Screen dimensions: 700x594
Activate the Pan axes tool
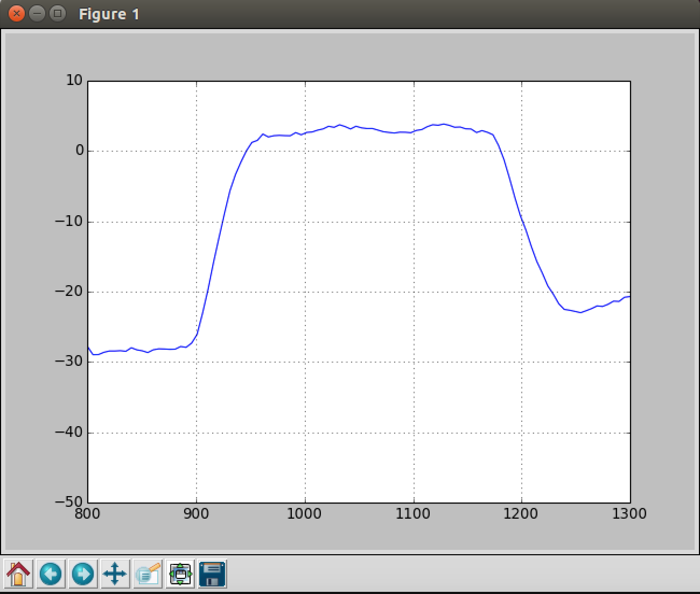(115, 574)
